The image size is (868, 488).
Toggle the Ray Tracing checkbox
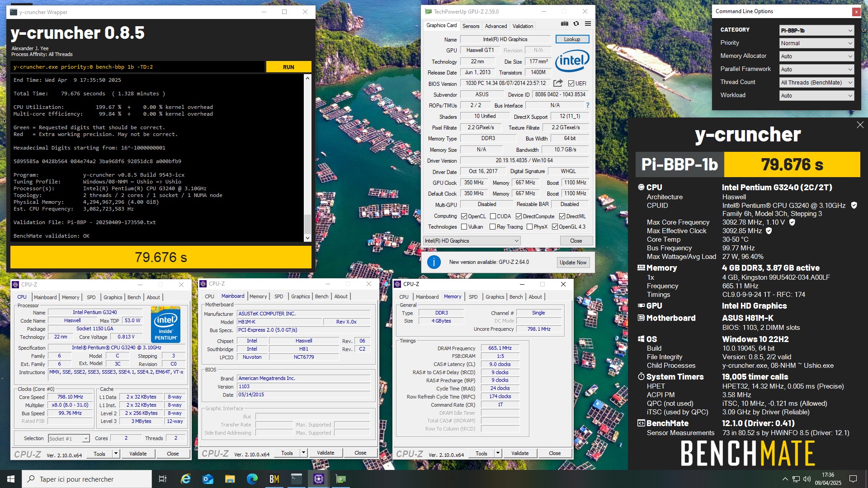(x=493, y=227)
